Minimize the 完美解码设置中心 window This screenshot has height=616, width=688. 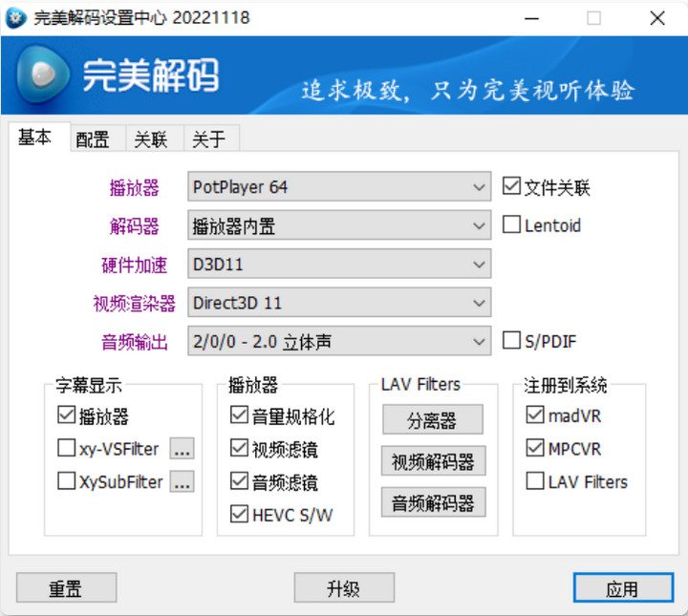531,18
